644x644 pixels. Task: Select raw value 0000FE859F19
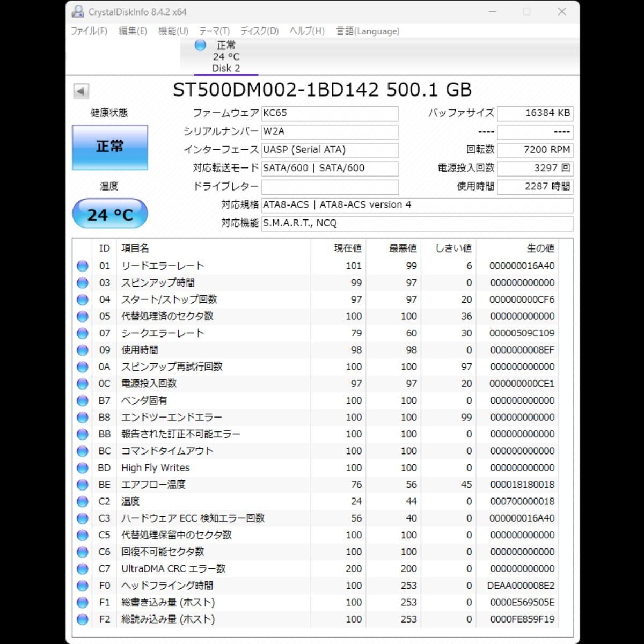pyautogui.click(x=522, y=619)
